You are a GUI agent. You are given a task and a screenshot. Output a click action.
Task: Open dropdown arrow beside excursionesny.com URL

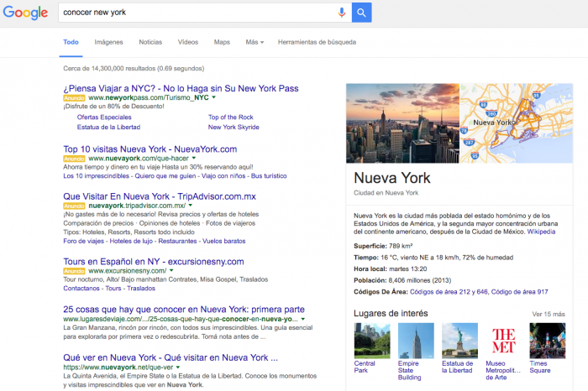pos(171,271)
